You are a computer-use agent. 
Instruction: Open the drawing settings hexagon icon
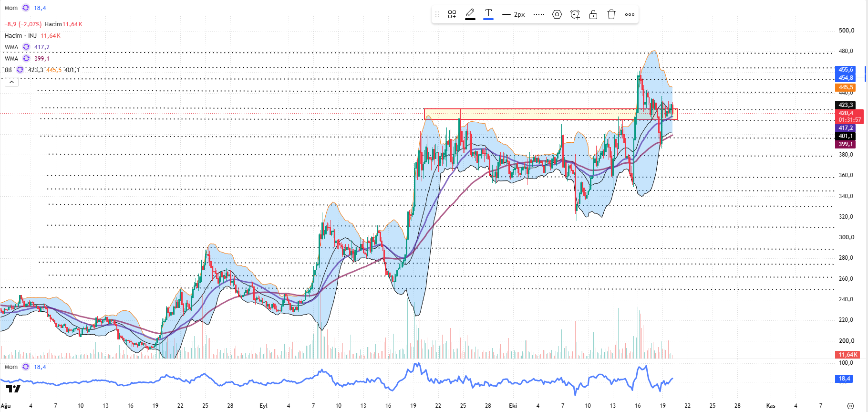[557, 14]
